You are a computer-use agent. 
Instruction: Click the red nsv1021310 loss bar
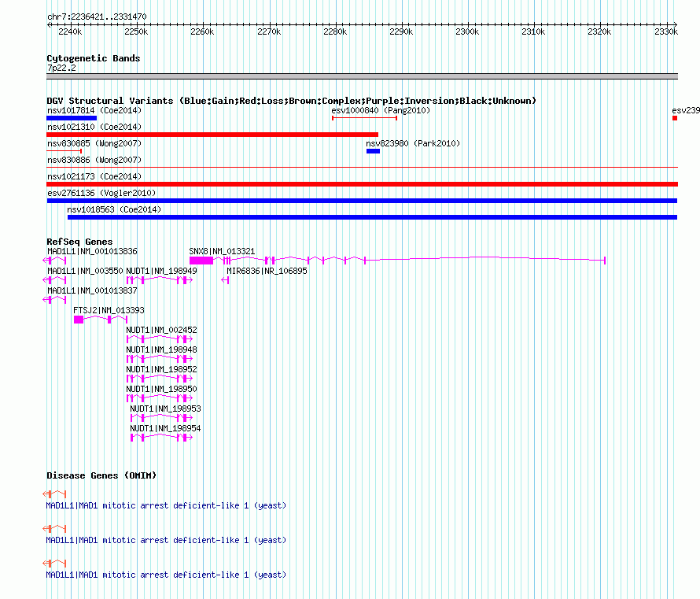point(212,135)
